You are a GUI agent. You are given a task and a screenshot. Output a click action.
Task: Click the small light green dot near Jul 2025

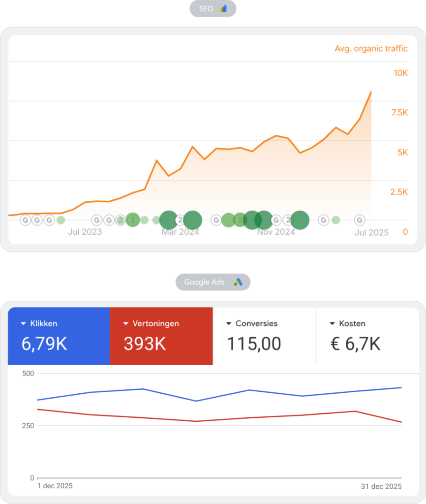[x=335, y=220]
